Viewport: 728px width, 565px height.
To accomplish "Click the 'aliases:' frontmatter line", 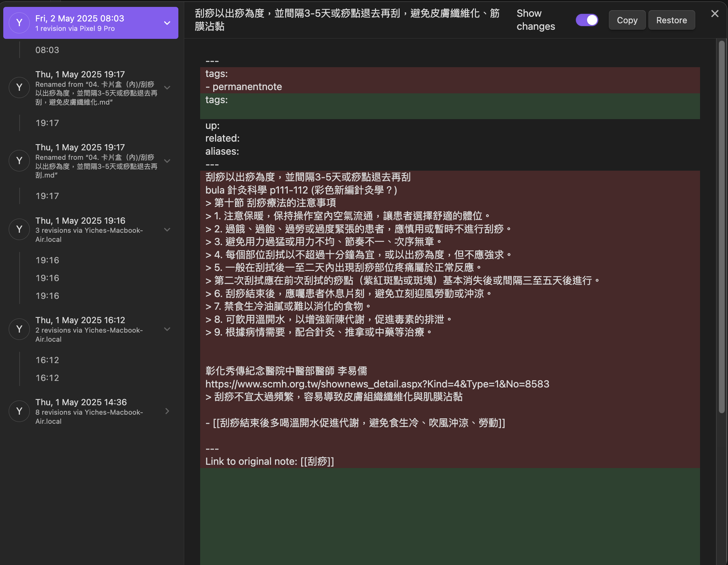I will pos(222,151).
